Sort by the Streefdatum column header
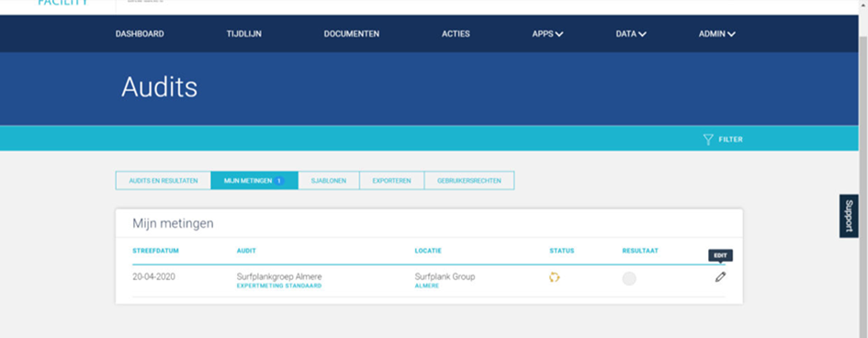The image size is (868, 338). tap(155, 251)
